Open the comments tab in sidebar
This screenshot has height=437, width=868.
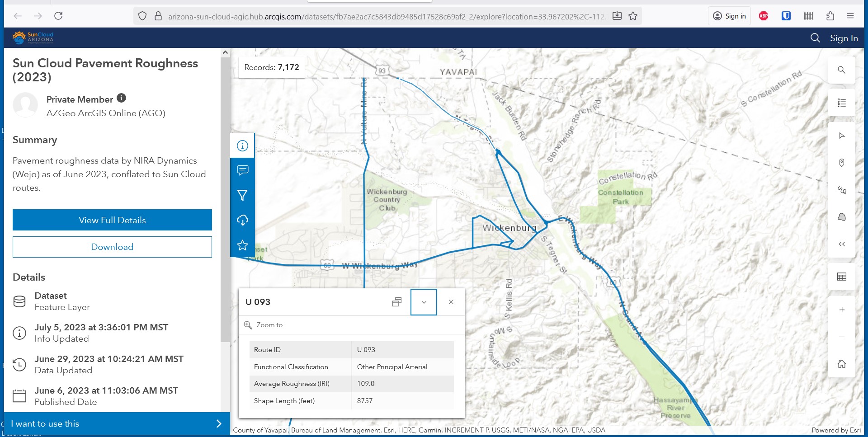tap(242, 170)
